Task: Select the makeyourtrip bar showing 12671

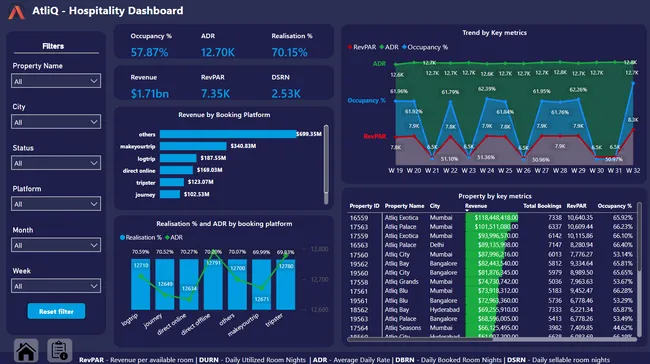Action: (262, 284)
